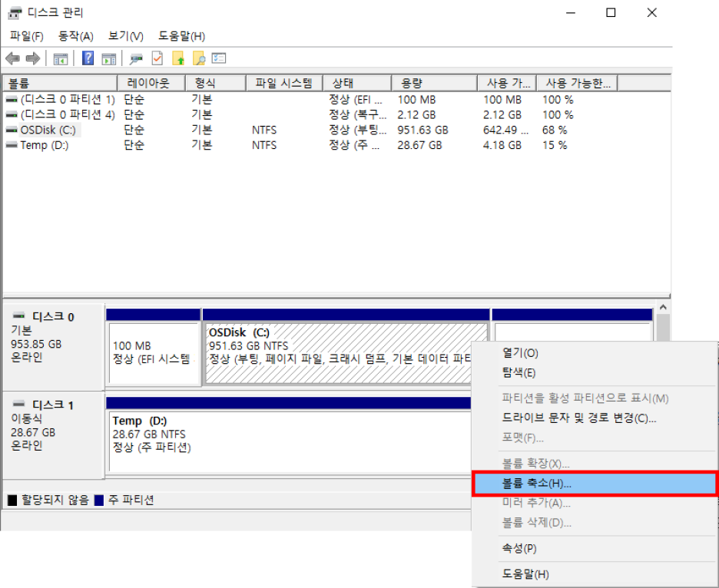
Task: Click the folder with green arrow icon
Action: pos(178,58)
